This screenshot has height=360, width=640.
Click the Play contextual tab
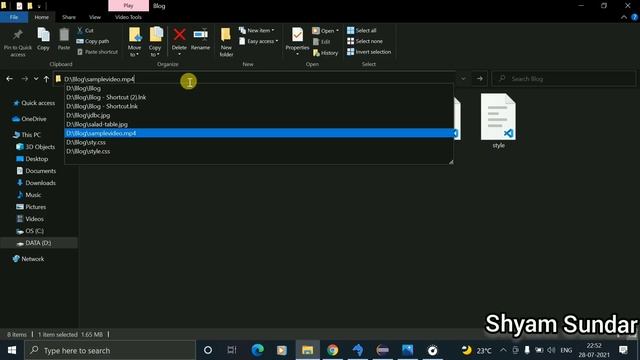click(x=129, y=6)
